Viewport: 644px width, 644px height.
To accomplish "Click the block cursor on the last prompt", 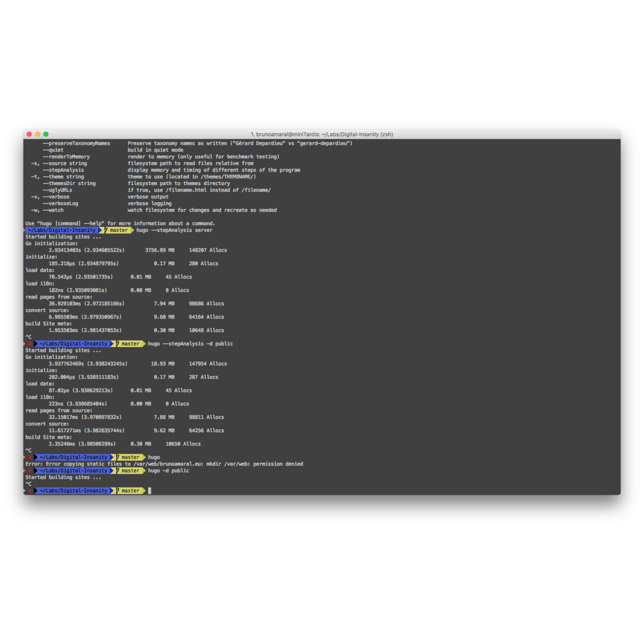I will 149,491.
